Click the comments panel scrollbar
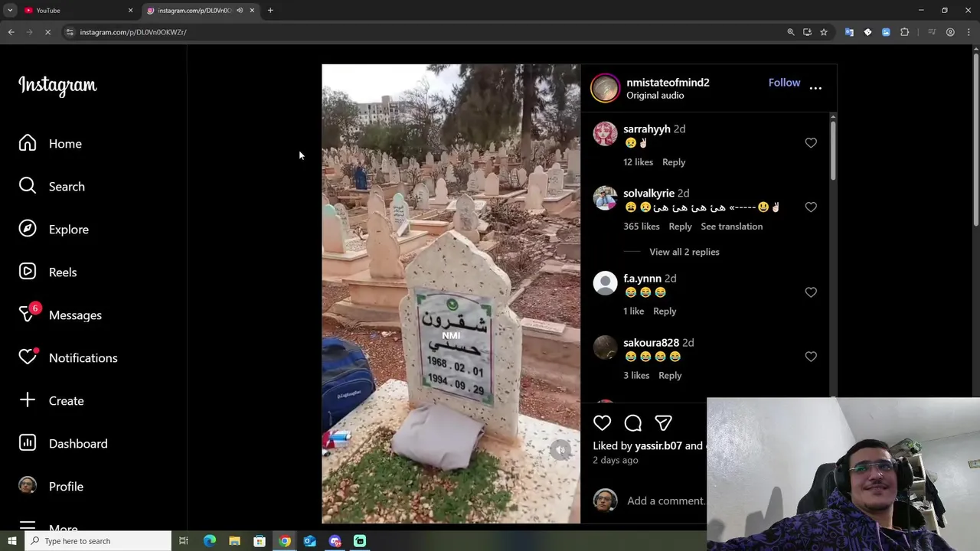 (833, 150)
